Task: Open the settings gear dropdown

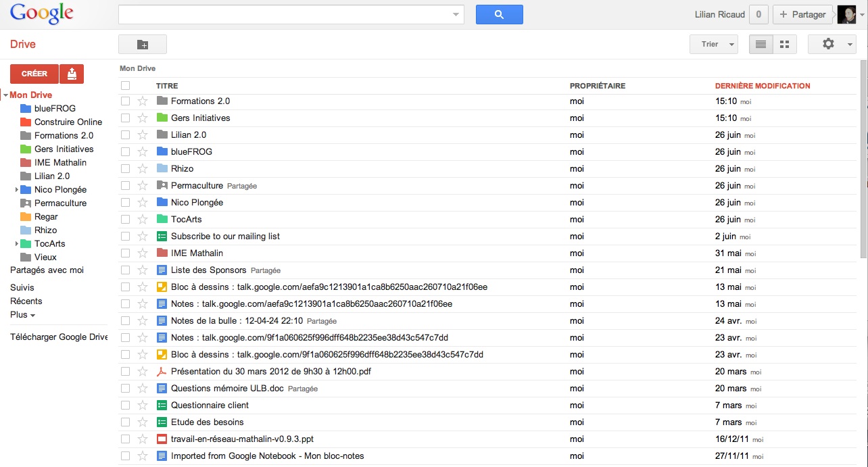Action: pos(832,45)
